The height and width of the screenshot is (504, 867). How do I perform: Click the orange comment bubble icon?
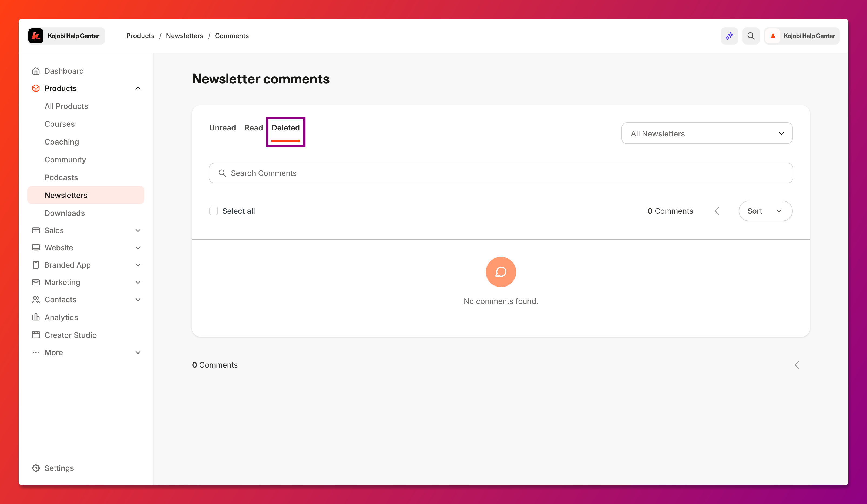point(501,272)
